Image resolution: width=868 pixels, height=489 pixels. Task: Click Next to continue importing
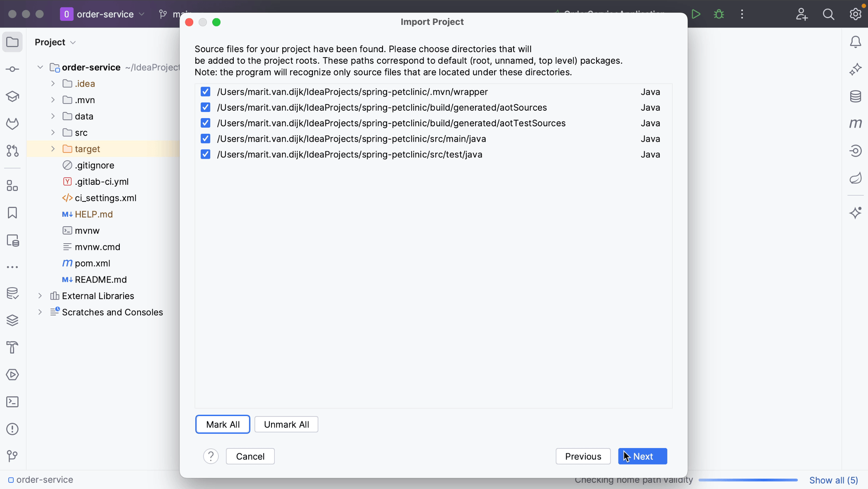(x=642, y=456)
